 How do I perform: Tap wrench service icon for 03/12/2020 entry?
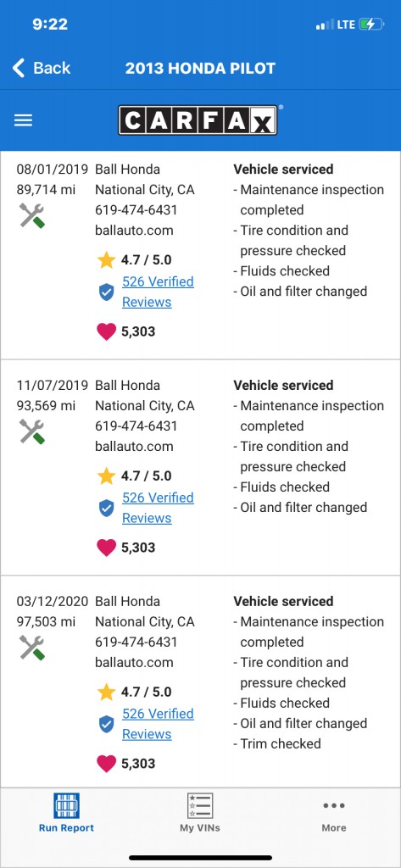[32, 647]
